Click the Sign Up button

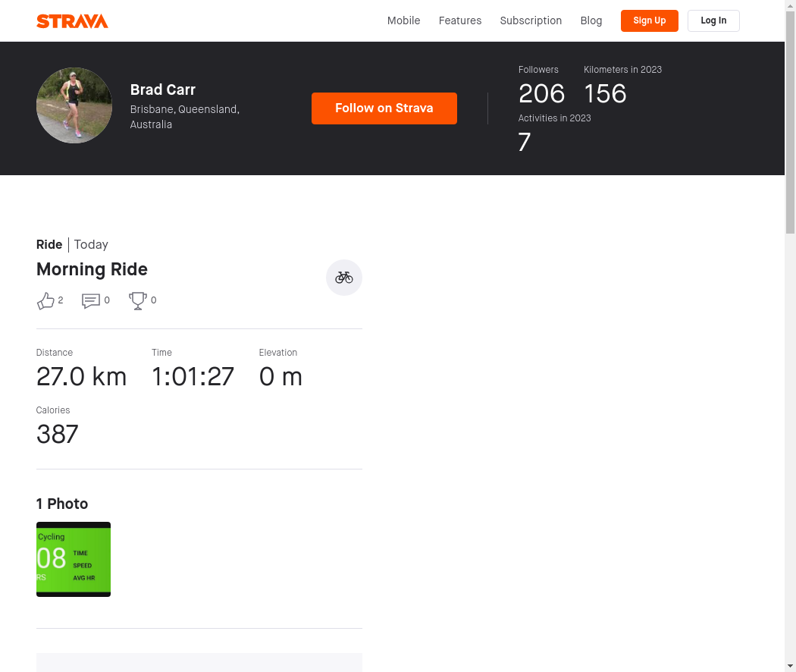(649, 20)
